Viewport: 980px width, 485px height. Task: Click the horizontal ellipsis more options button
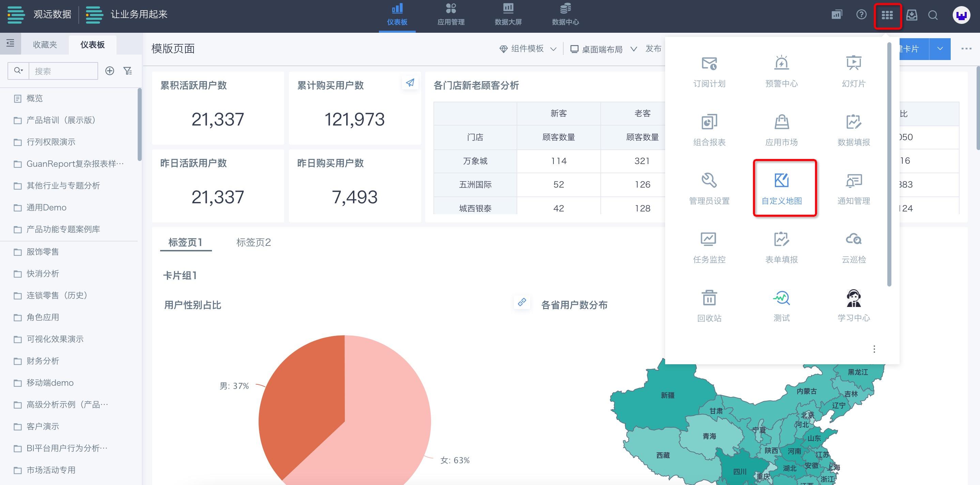[x=966, y=49]
